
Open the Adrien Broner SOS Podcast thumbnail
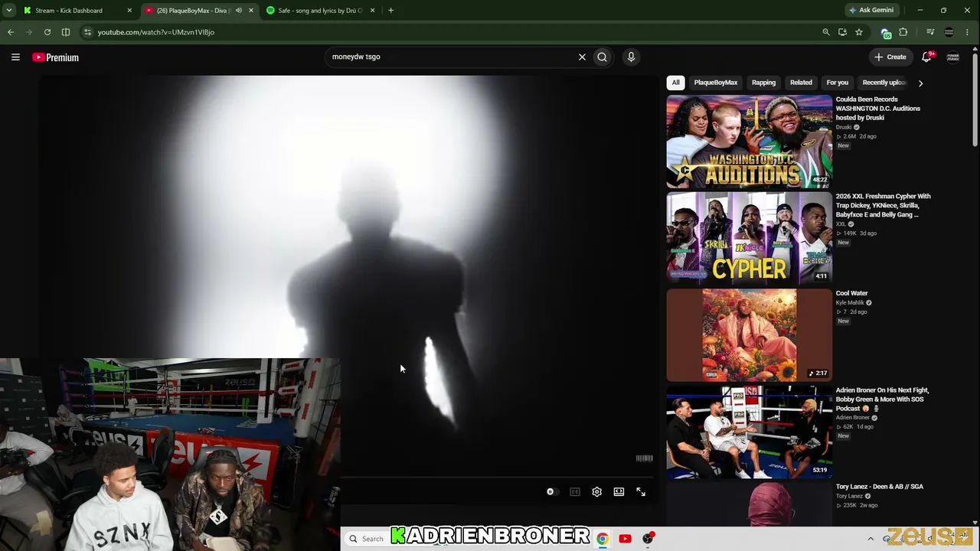pos(749,432)
